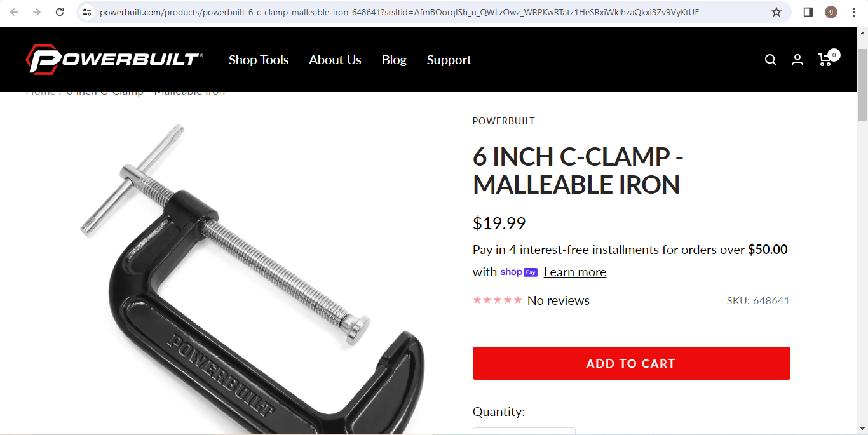The height and width of the screenshot is (435, 868).
Task: Go to the Blog page
Action: [394, 60]
